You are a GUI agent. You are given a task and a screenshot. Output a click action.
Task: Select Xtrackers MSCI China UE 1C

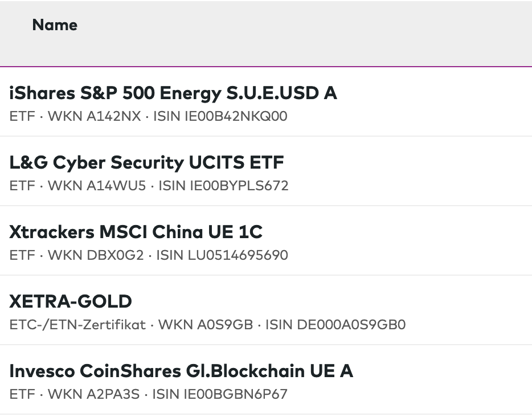click(x=136, y=232)
